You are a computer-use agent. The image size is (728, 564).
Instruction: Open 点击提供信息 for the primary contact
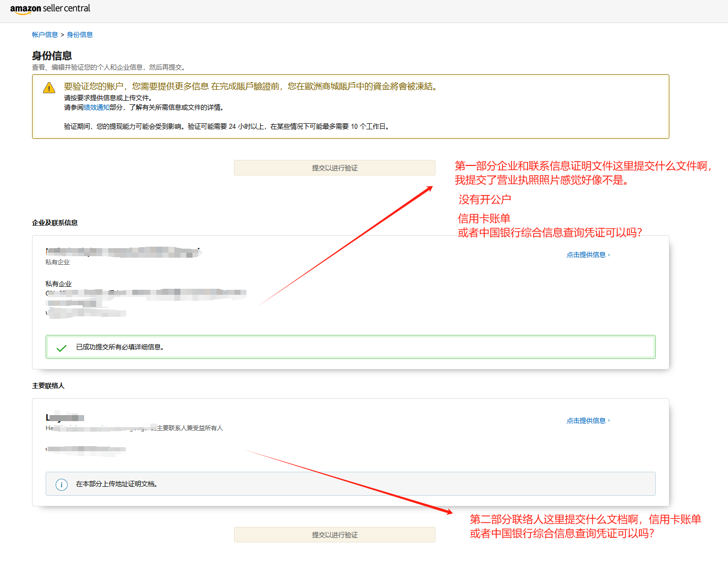(586, 421)
